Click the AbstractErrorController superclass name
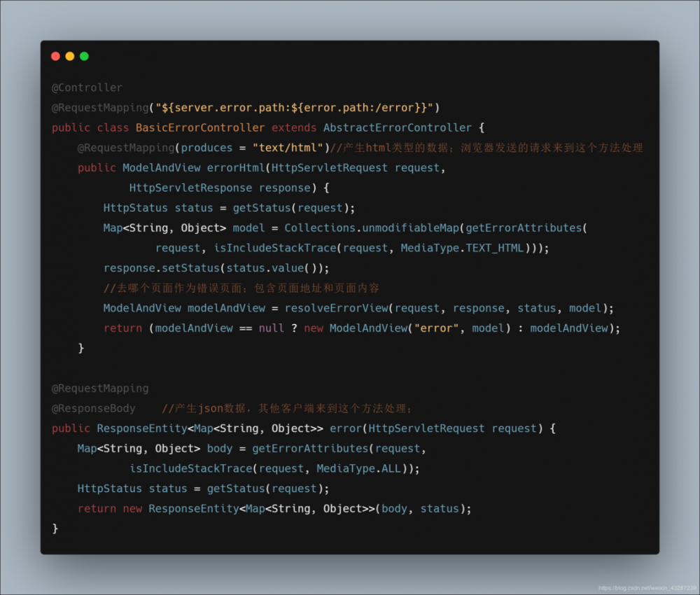The width and height of the screenshot is (700, 595). pyautogui.click(x=398, y=127)
